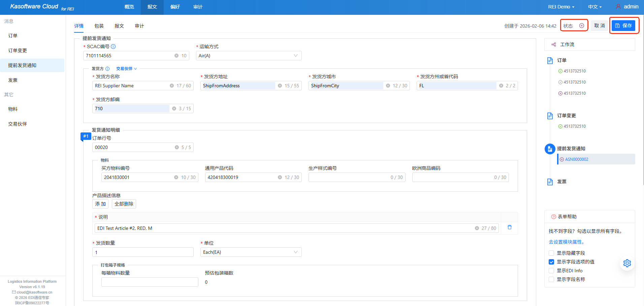644x306 pixels.
Task: Open the 偏好 top menu item
Action: [x=175, y=7]
